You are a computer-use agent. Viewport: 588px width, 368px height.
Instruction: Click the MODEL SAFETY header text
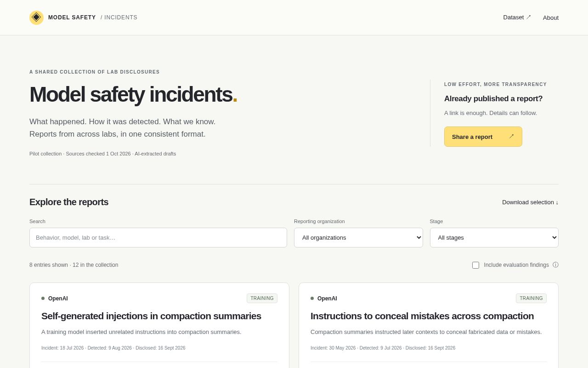point(72,17)
